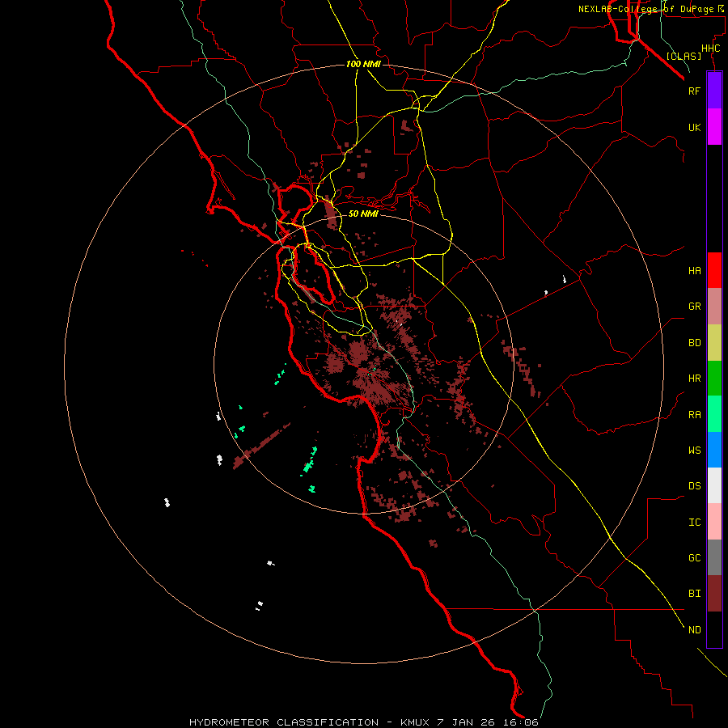
Task: Click the '50 NMI' range ring label
Action: coord(363,214)
